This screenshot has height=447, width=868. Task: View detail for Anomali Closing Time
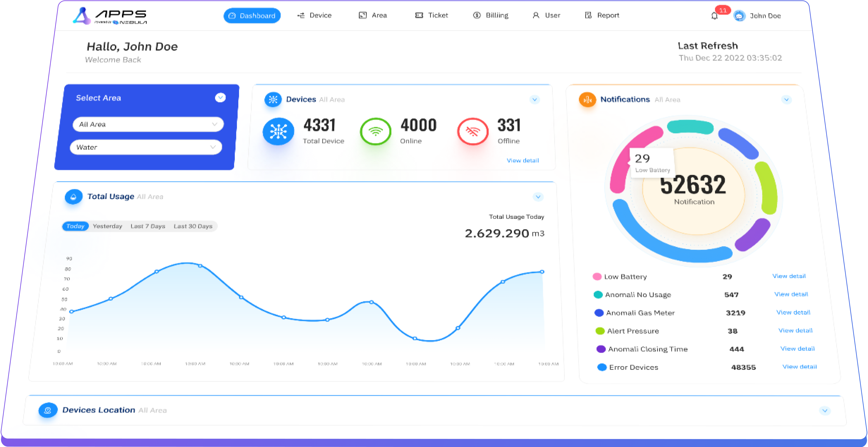point(797,349)
